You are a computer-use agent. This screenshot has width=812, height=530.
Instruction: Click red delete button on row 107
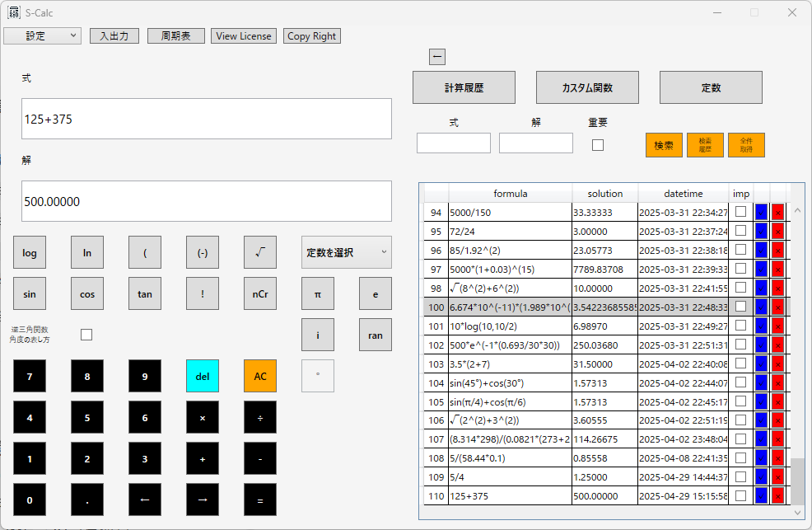point(777,439)
